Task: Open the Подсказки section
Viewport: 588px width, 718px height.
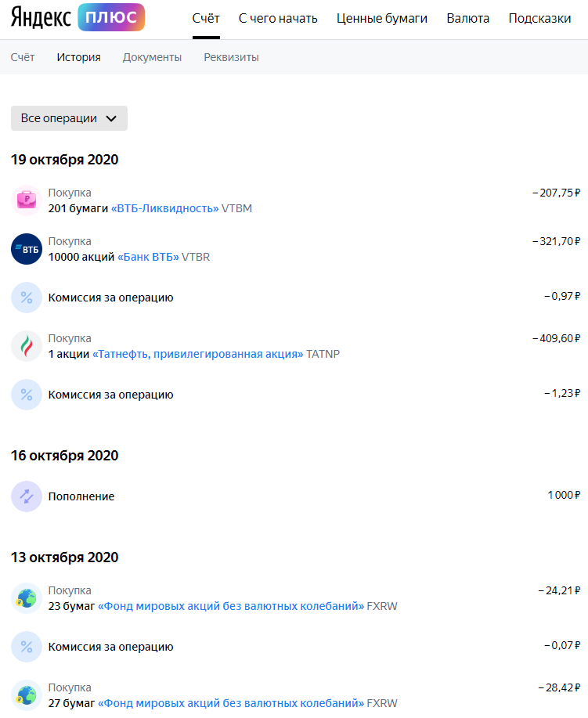Action: tap(539, 18)
